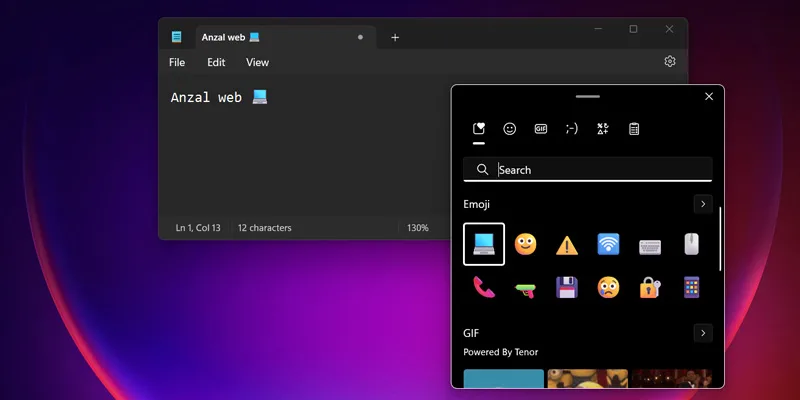Image resolution: width=800 pixels, height=400 pixels.
Task: Open the Symbols tab in emoji panel
Action: [x=603, y=129]
